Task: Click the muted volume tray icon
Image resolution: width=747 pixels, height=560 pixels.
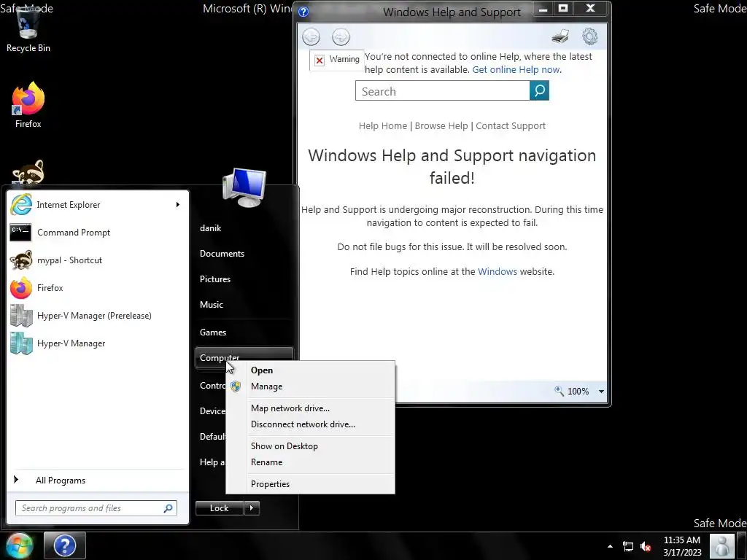Action: click(646, 546)
